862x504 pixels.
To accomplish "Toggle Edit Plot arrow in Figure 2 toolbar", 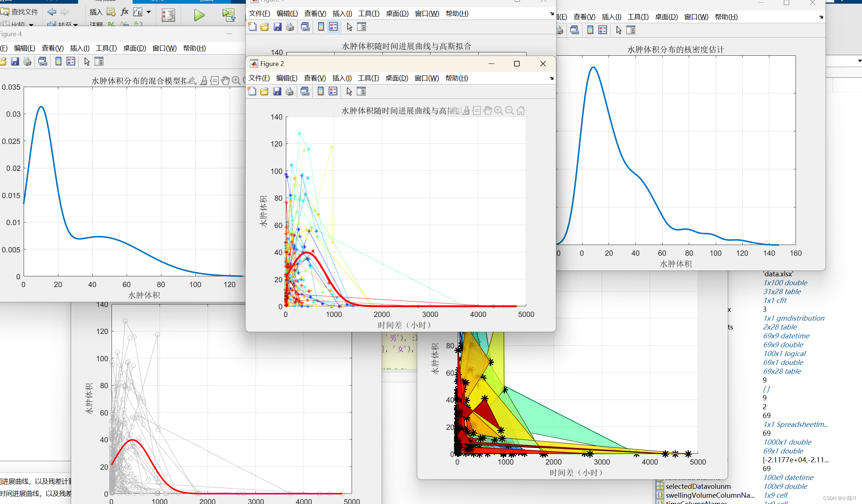I will [x=349, y=92].
